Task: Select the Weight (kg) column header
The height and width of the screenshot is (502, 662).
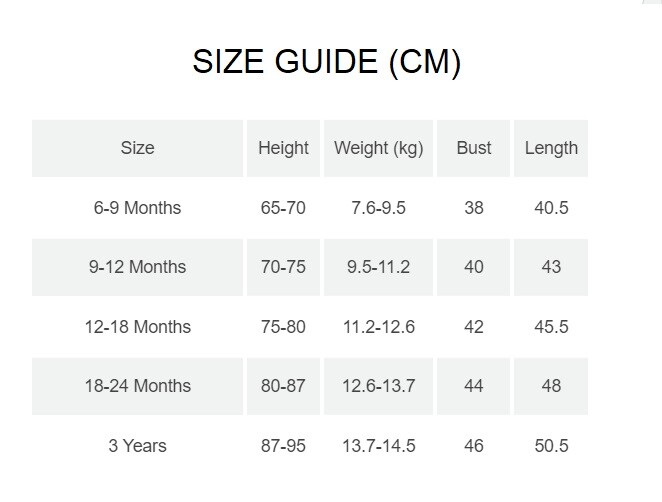Action: pos(378,148)
